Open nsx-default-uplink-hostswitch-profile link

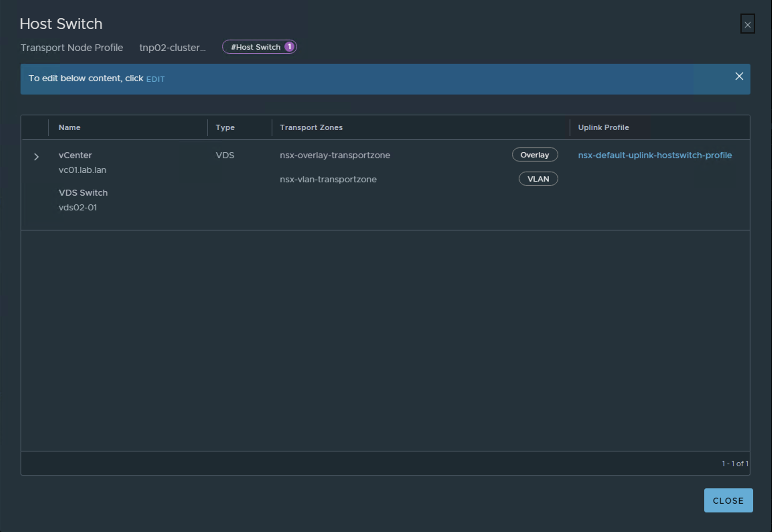[654, 155]
